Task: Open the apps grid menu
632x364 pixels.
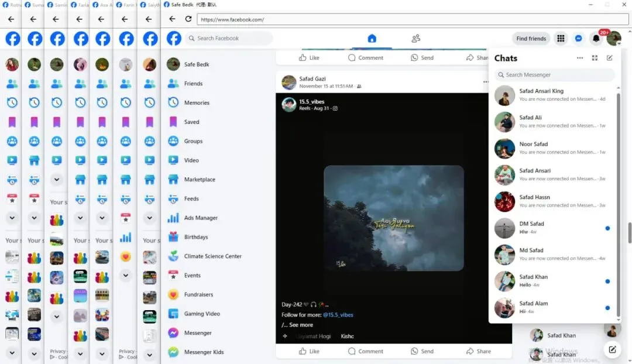Action: tap(561, 38)
